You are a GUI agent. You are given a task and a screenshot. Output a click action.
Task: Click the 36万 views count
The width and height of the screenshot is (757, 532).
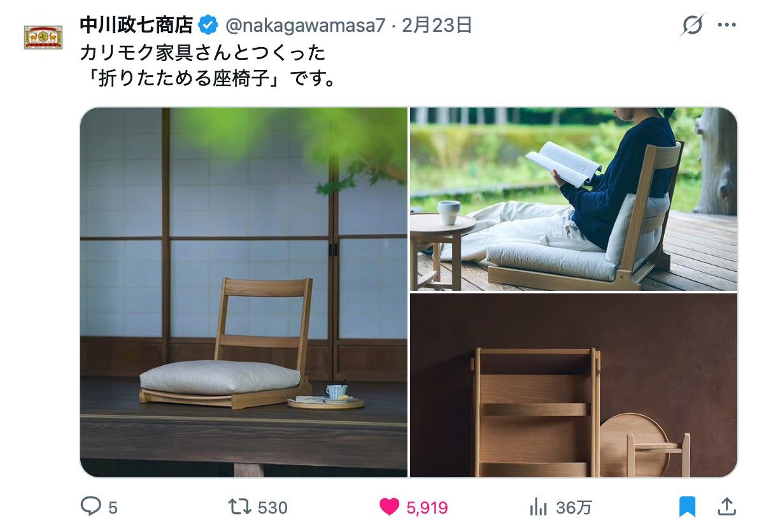[574, 507]
